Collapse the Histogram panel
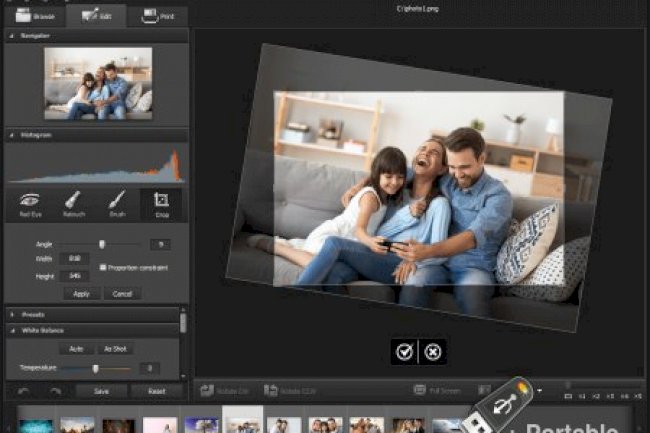The height and width of the screenshot is (433, 650). coord(11,134)
